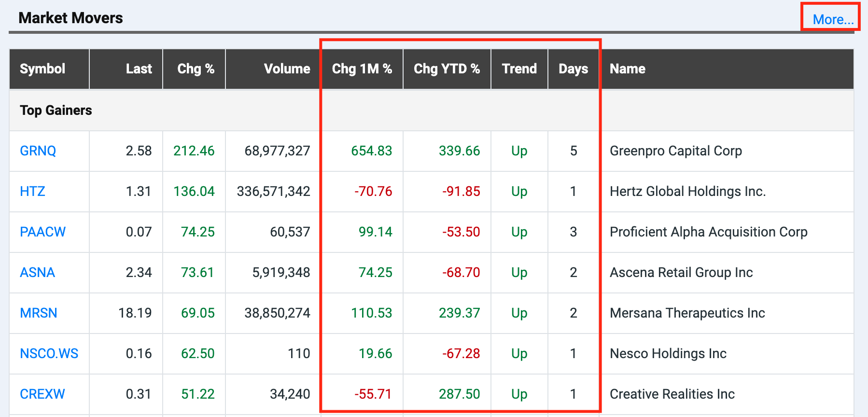Image resolution: width=868 pixels, height=417 pixels.
Task: Click the volume 34,240 for CREXW
Action: click(290, 394)
